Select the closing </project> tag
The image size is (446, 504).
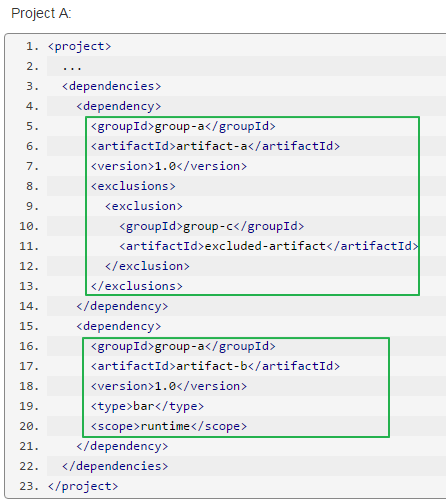(x=83, y=486)
